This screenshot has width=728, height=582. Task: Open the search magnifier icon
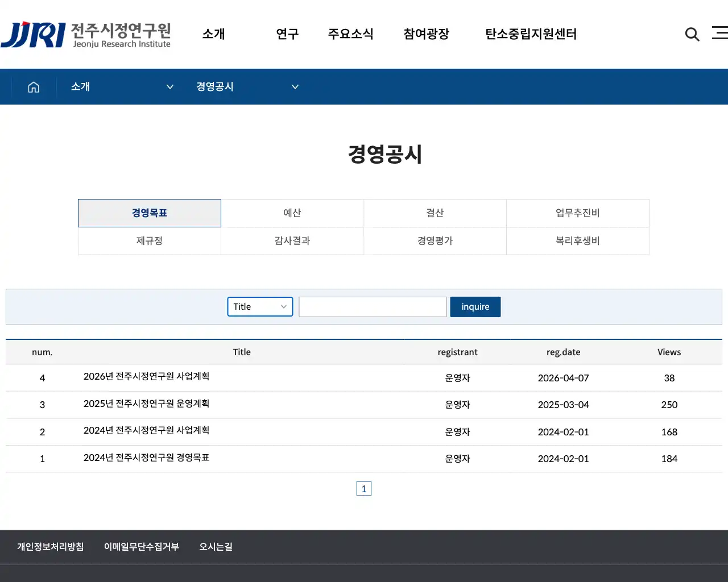click(692, 34)
